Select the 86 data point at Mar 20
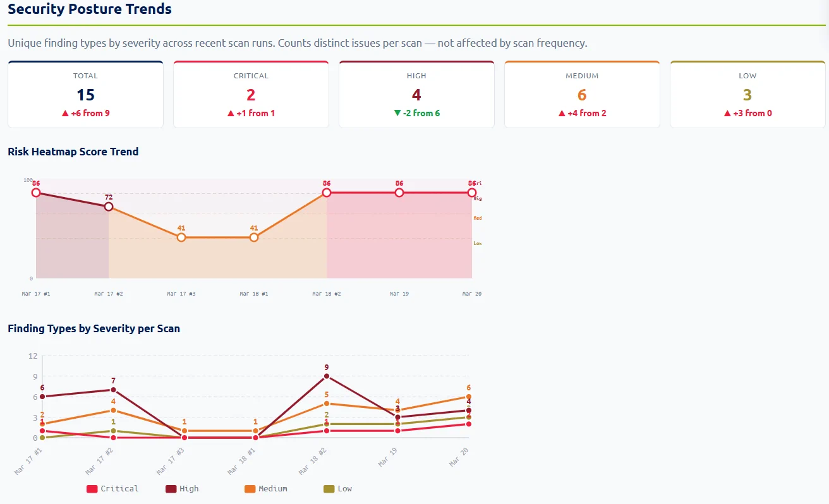Viewport: 829px width, 504px height. (471, 193)
